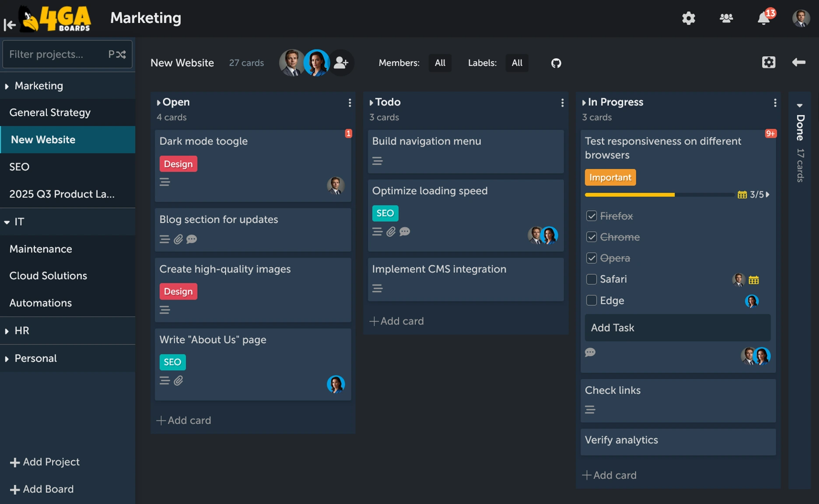Viewport: 819px width, 504px height.
Task: Collapse the Open list
Action: pos(158,102)
